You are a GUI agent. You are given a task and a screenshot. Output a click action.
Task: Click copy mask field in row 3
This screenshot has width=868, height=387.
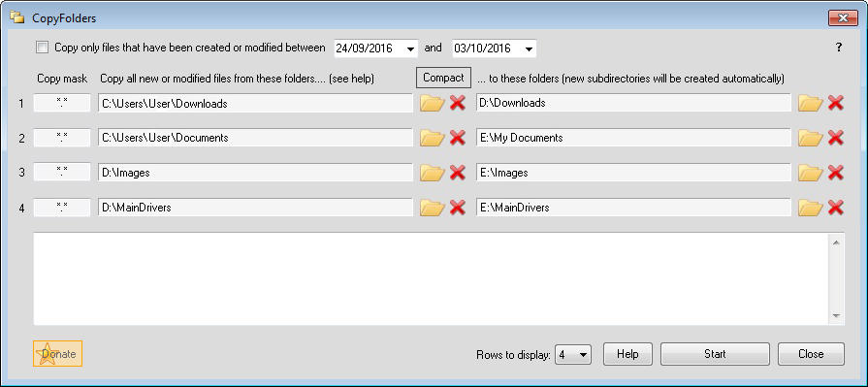[x=62, y=173]
